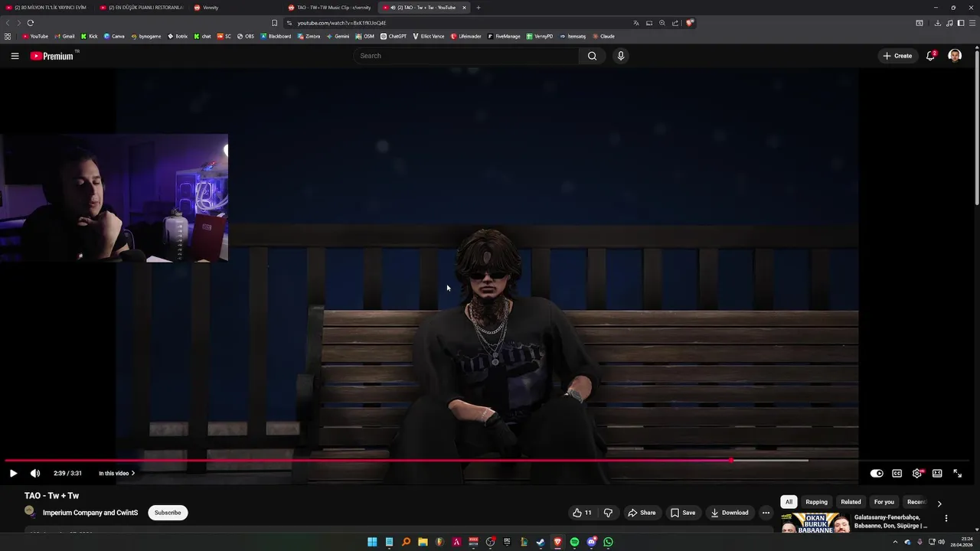
Task: Mute the video volume speaker
Action: coord(35,474)
